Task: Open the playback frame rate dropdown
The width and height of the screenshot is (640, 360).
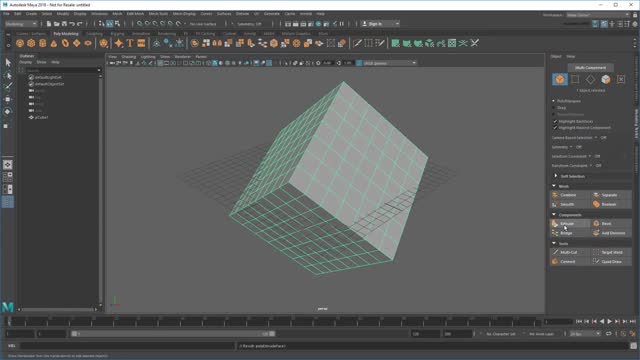Action: [585, 334]
